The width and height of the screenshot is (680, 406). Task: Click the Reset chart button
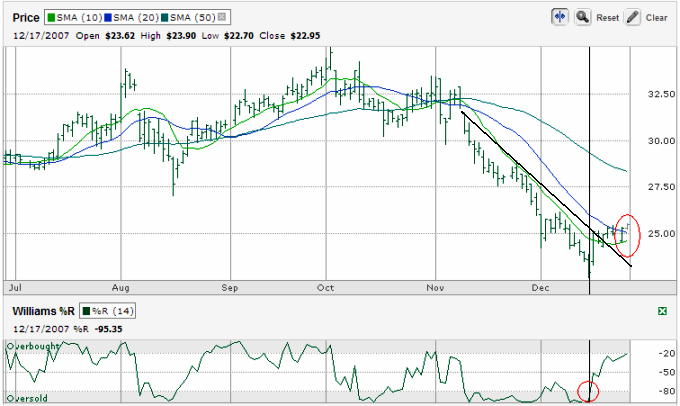[607, 18]
